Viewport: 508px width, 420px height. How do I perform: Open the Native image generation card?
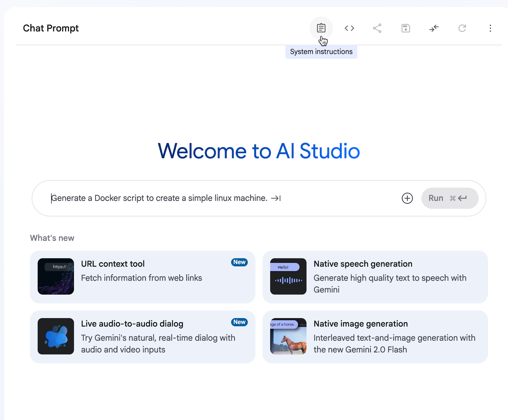375,337
